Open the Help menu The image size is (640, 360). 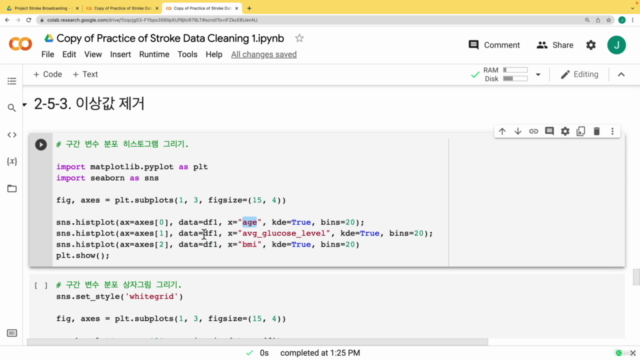214,54
